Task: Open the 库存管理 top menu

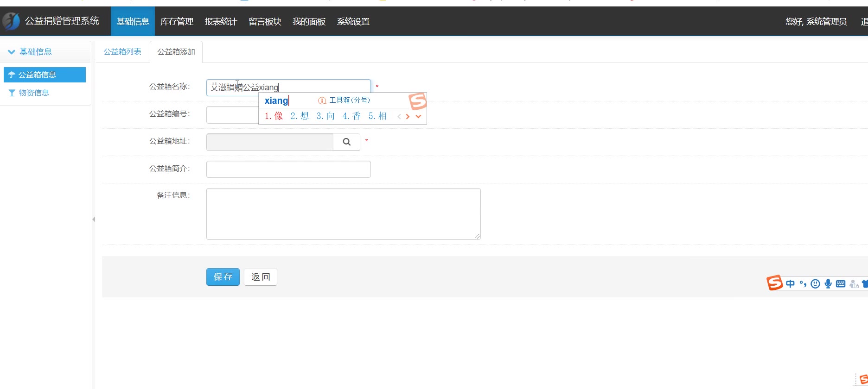Action: (177, 21)
